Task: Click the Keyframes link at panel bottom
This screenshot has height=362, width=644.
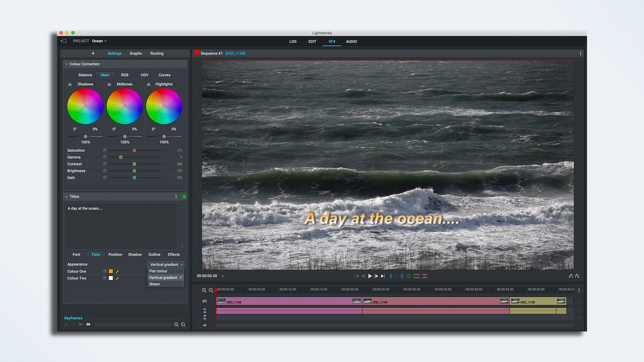Action: [x=73, y=317]
